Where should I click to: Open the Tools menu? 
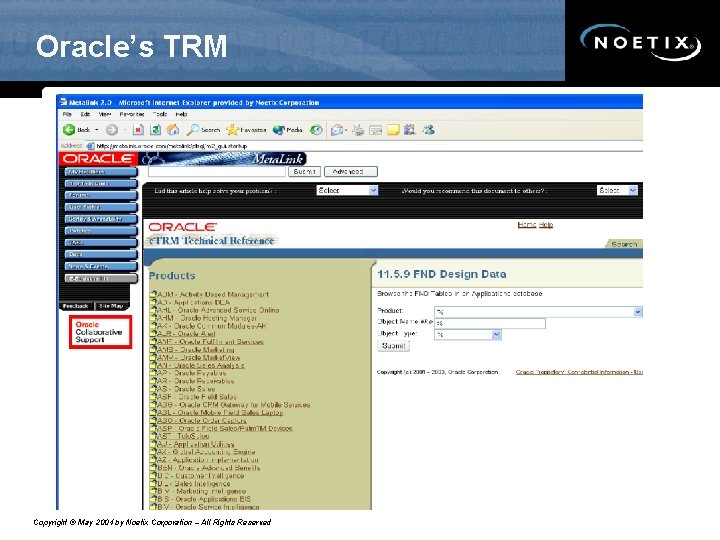[160, 114]
